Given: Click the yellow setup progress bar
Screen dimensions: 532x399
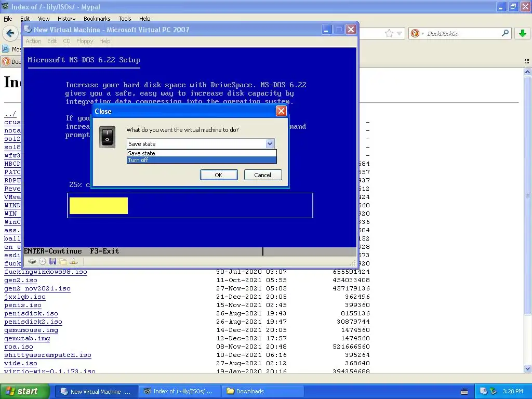Looking at the screenshot, I should (99, 206).
